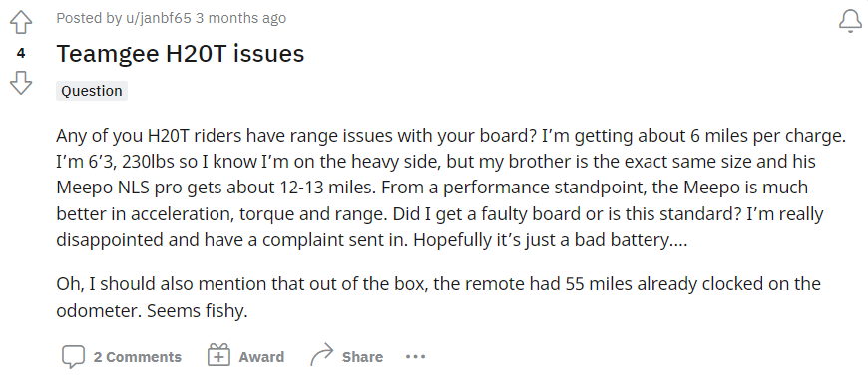Open the u/janbf65 user profile link
This screenshot has height=379, width=868.
coord(158,18)
